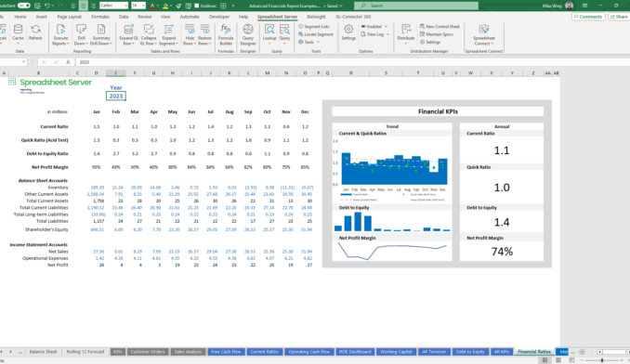The image size is (630, 364).
Task: Toggle the AutoSave switch
Action: [x=24, y=6]
